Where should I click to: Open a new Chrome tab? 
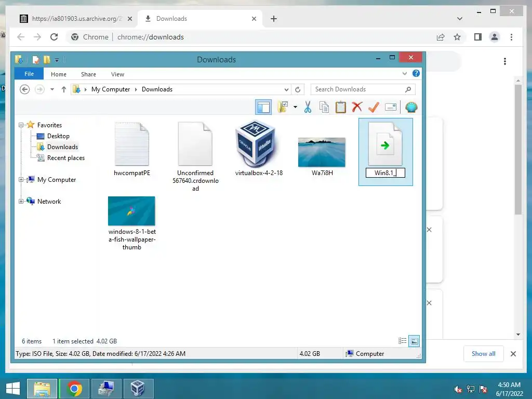click(274, 19)
